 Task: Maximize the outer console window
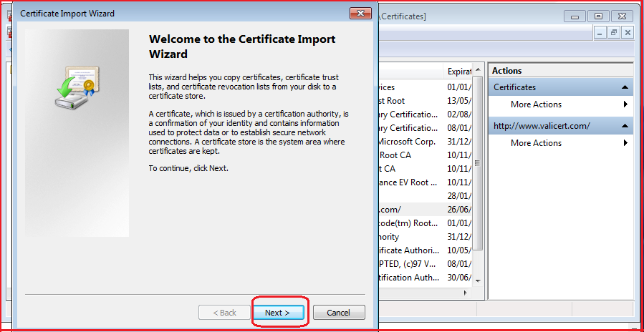[599, 16]
